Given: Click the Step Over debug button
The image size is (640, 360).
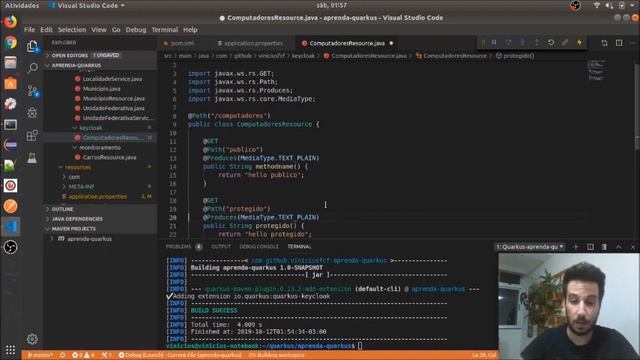Looking at the screenshot, I should [x=508, y=42].
